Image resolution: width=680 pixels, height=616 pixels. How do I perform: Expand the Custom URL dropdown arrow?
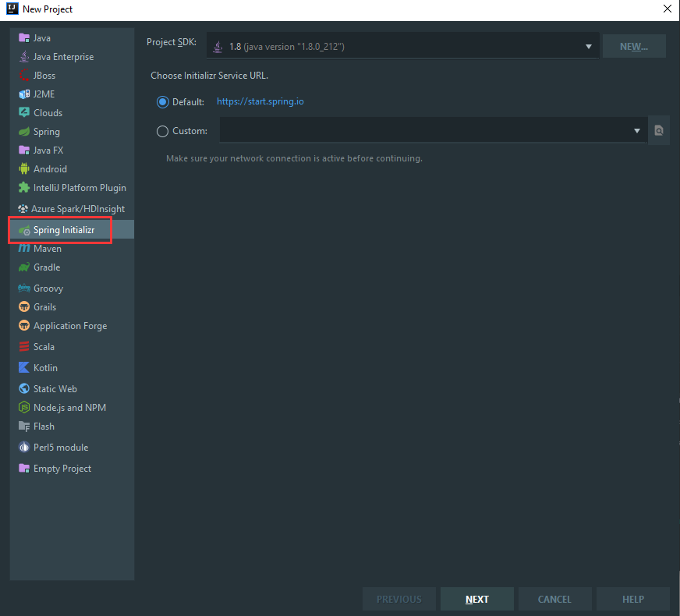point(636,131)
